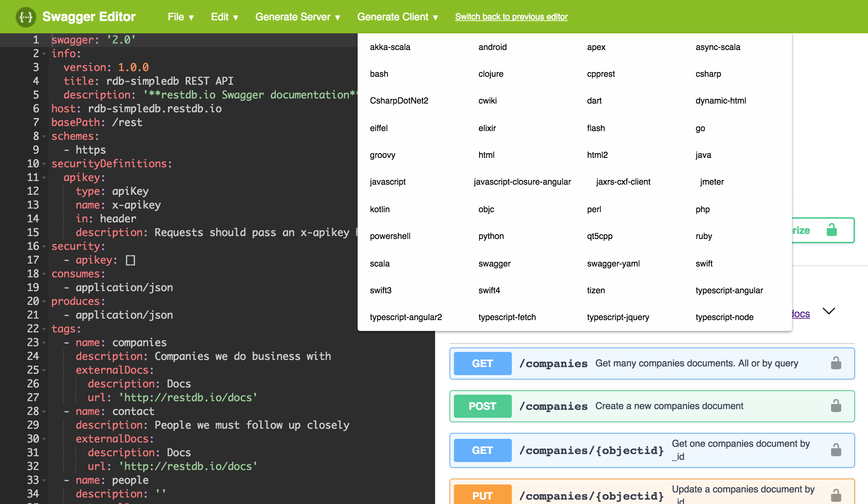Click the GET /companies endpoint icon
Viewport: 868px width, 504px height.
[483, 364]
